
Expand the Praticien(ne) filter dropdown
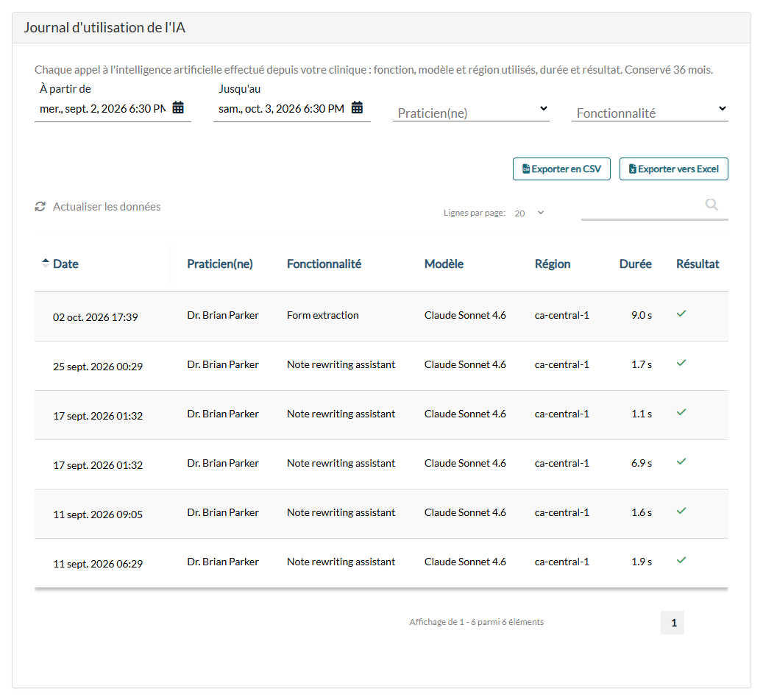tap(471, 113)
